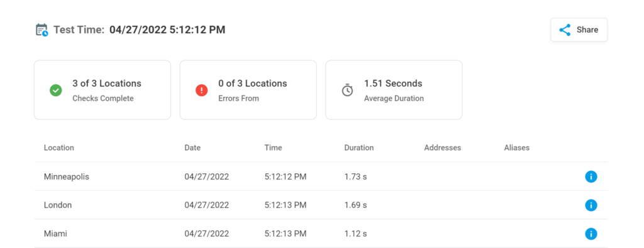
Task: Click the 1.69 s duration value
Action: click(356, 205)
